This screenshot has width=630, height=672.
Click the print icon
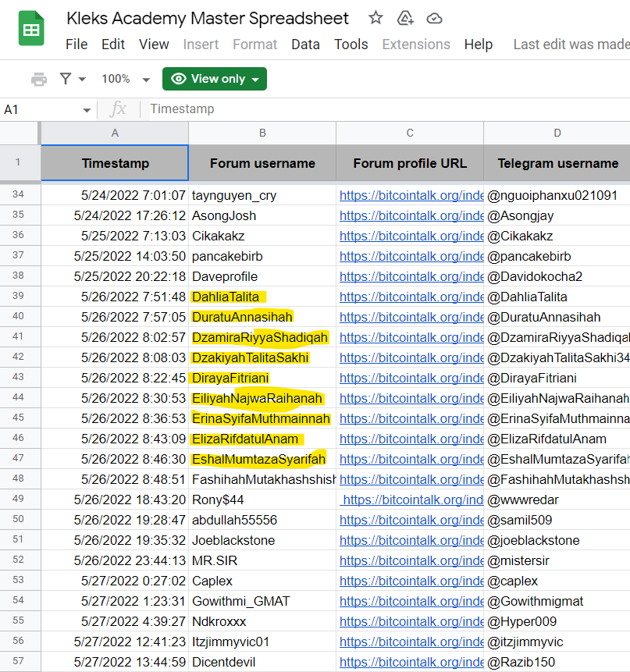39,80
